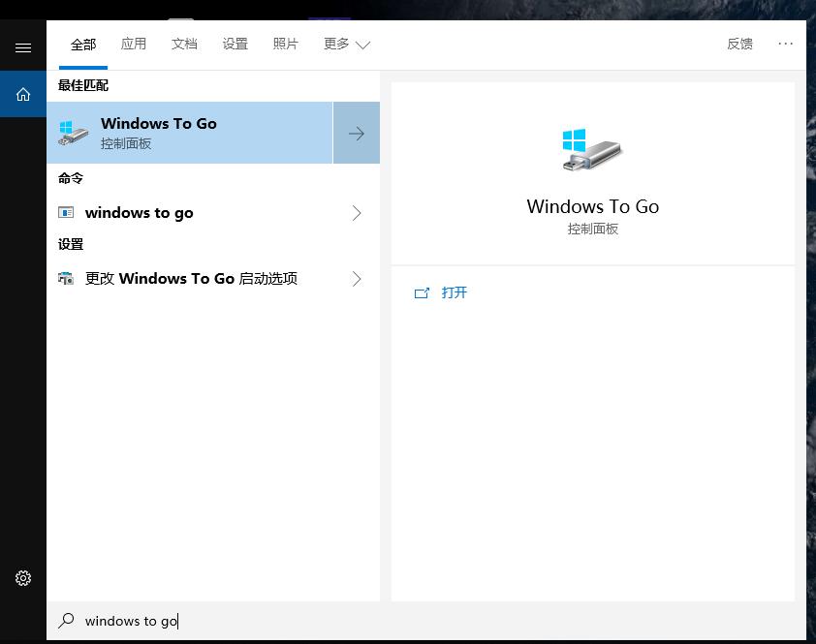Viewport: 816px width, 644px height.
Task: Select the windows to go command icon
Action: (65, 212)
